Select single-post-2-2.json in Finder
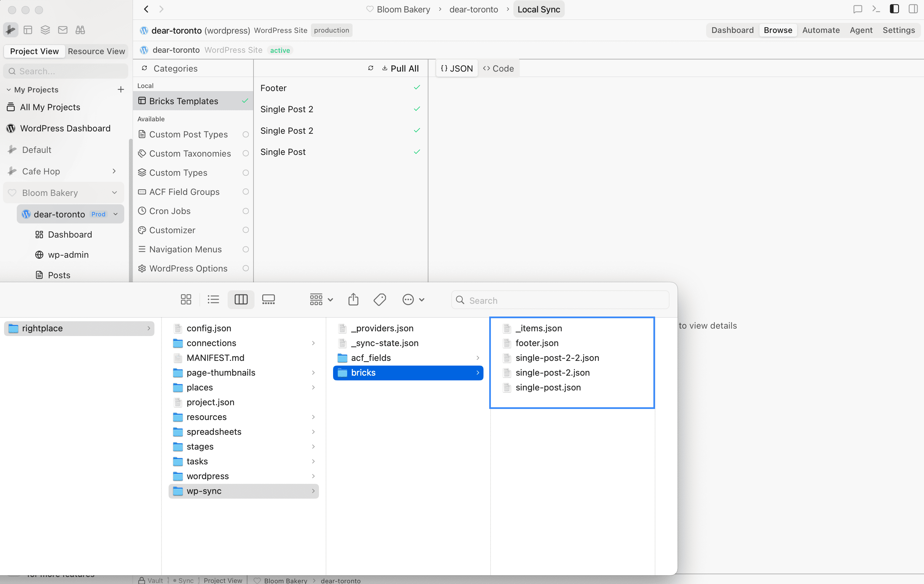 pos(557,358)
